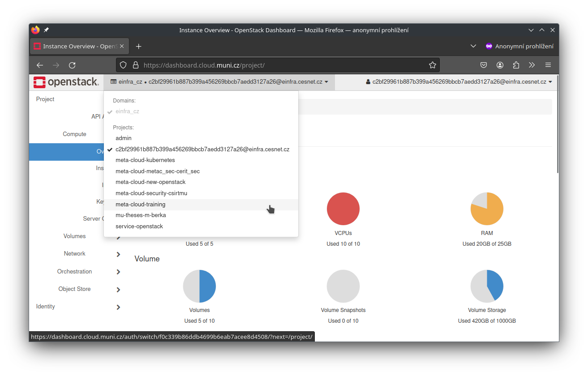This screenshot has width=588, height=376.
Task: Open the user account dropdown at top right
Action: point(459,82)
